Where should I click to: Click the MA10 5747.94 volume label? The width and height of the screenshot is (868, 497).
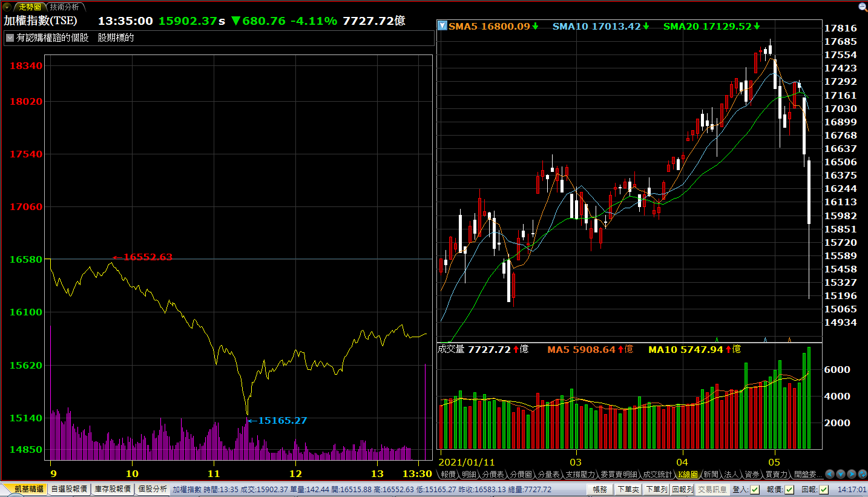click(694, 349)
